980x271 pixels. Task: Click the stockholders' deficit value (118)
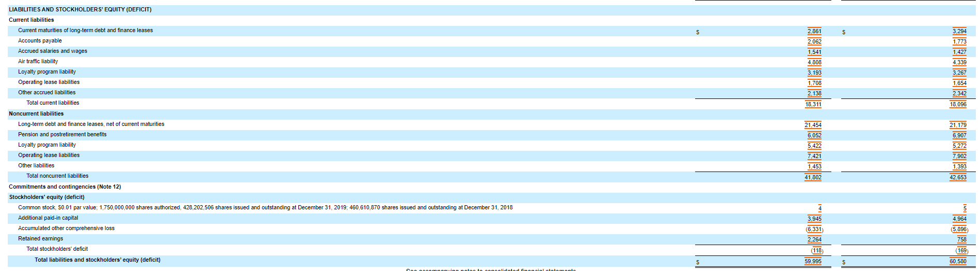coord(817,250)
